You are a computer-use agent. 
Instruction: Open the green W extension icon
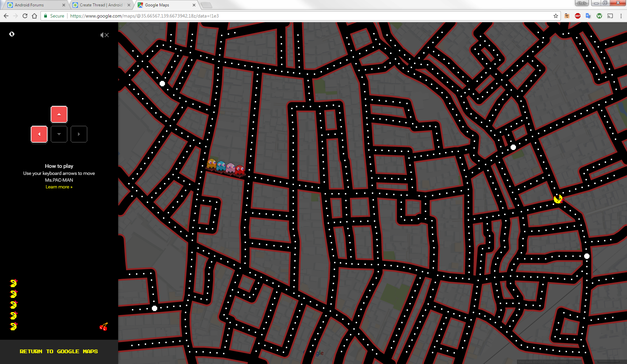tap(599, 16)
